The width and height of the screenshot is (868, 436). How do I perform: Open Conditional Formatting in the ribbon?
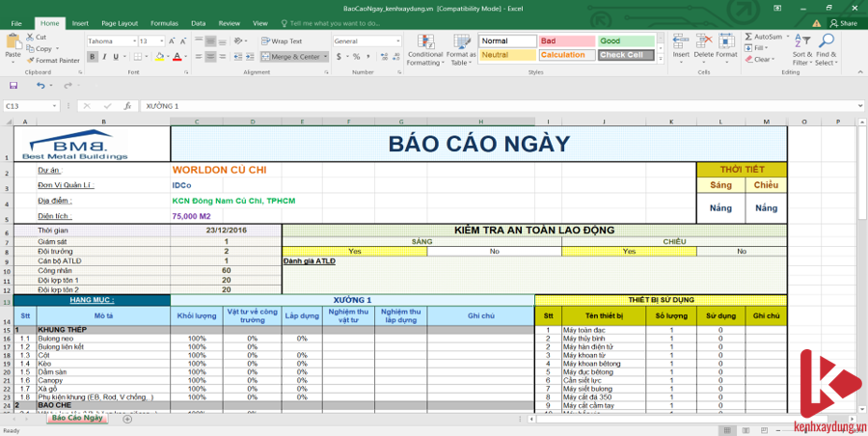point(423,50)
